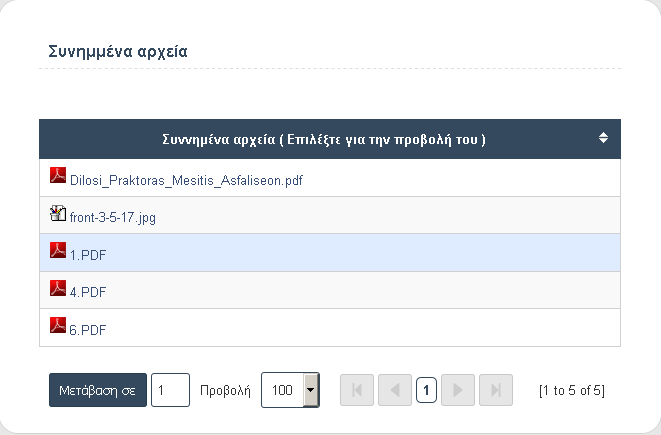Open the Προβολή 100 dropdown
The width and height of the screenshot is (661, 435).
click(x=290, y=390)
